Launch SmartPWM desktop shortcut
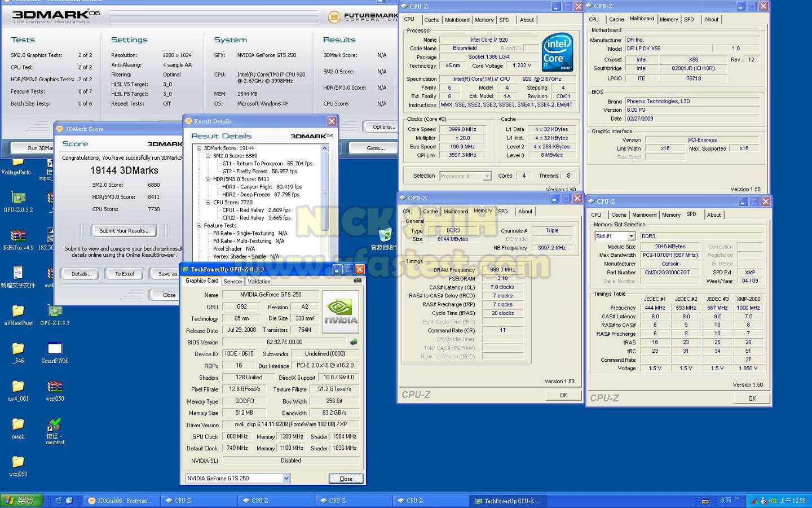This screenshot has width=812, height=508. pos(55,349)
